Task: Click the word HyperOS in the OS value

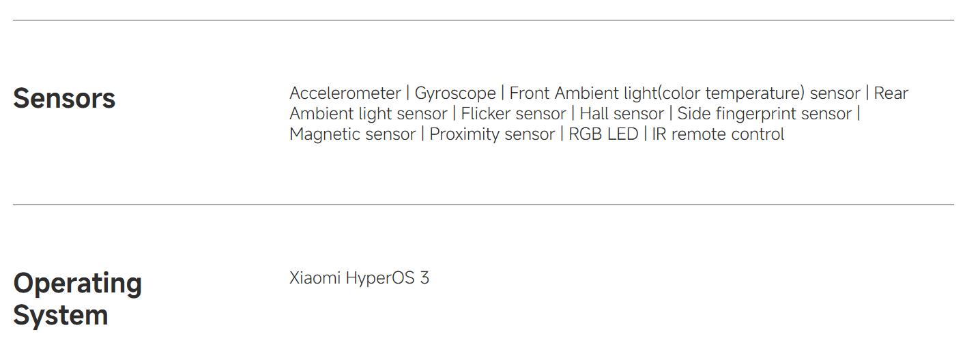Action: (381, 278)
